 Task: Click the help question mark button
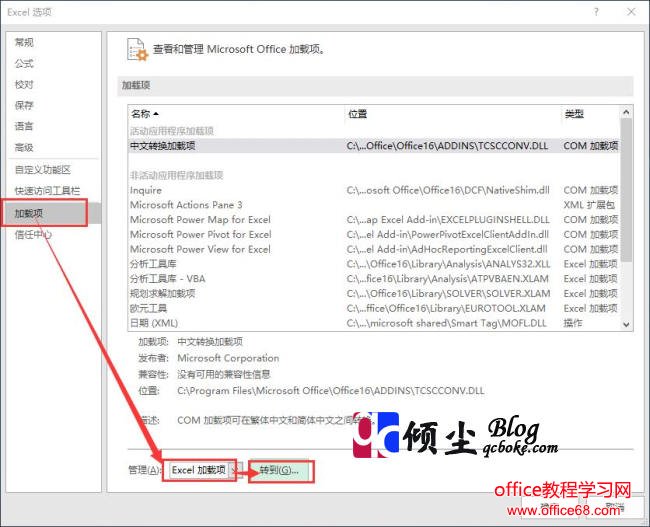pos(596,12)
